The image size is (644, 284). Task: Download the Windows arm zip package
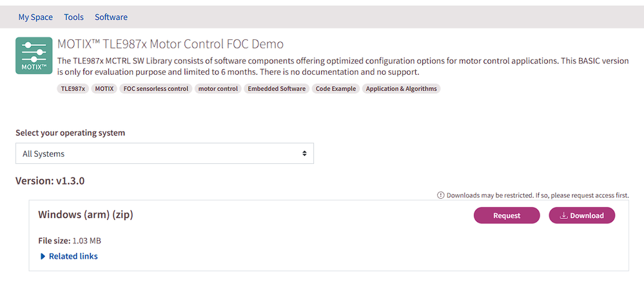(582, 216)
